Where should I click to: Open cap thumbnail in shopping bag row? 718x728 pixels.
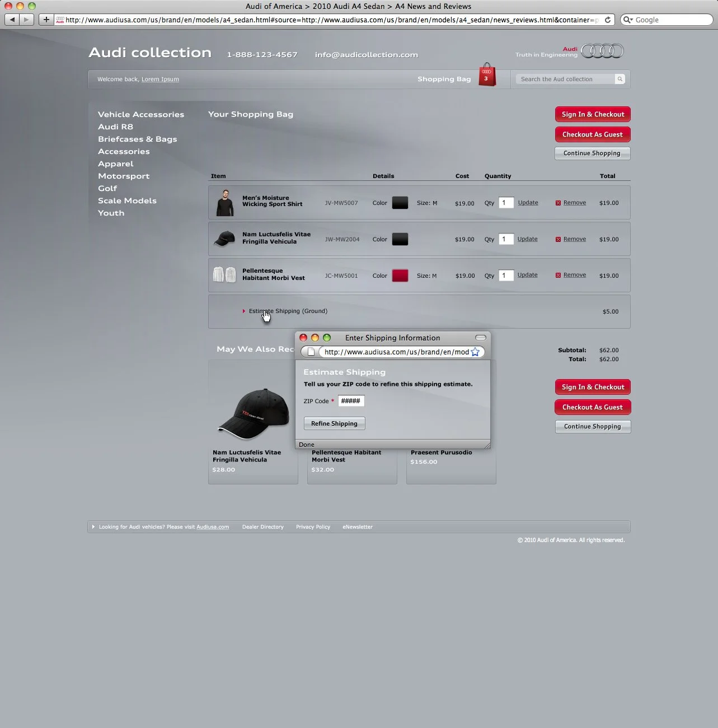tap(224, 239)
